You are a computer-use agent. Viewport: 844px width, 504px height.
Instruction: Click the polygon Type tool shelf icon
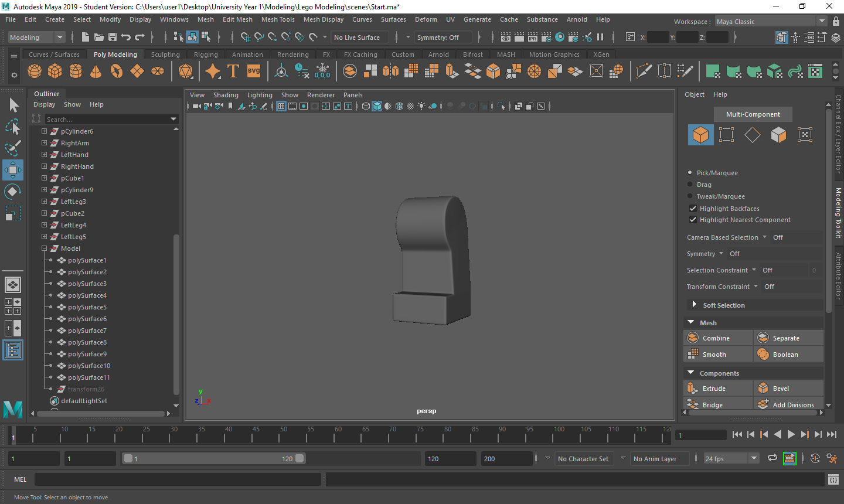click(233, 71)
